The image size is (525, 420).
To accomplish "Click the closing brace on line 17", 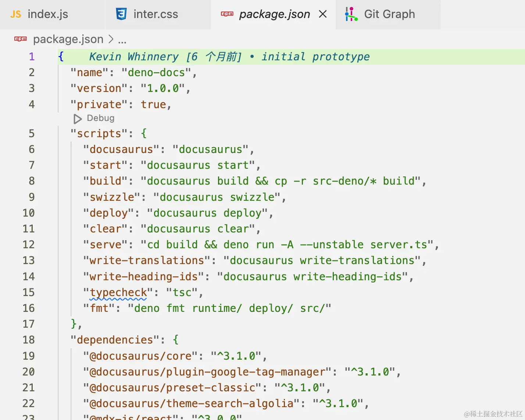I will (x=74, y=324).
